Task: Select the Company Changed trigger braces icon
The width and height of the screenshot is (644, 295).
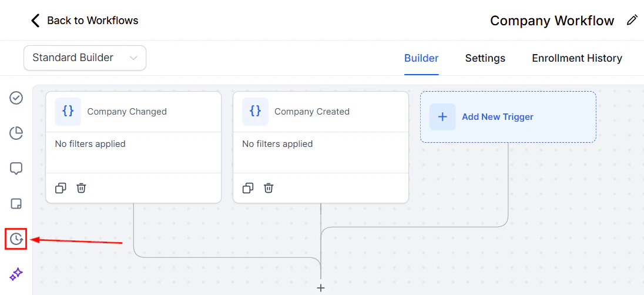Action: point(68,112)
